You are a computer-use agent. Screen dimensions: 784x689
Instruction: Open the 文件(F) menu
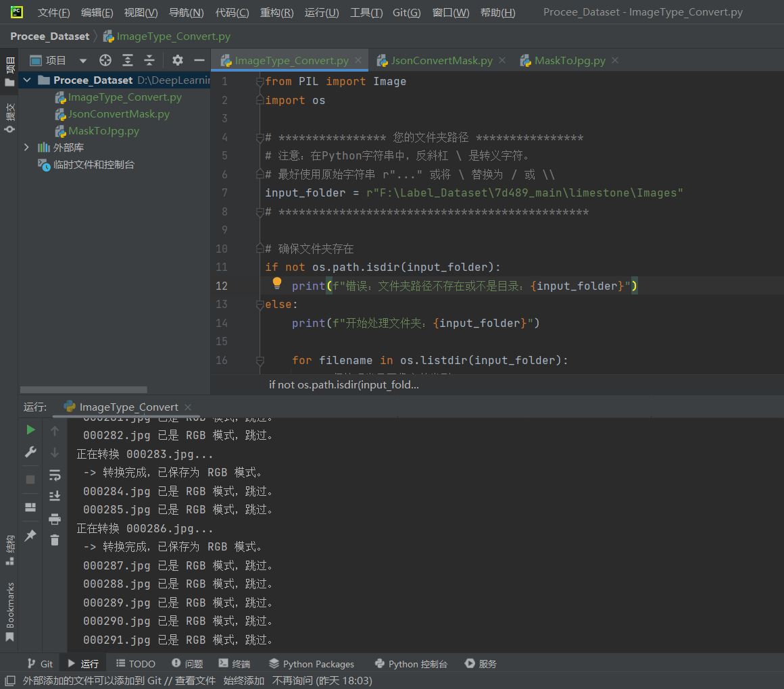pyautogui.click(x=53, y=12)
